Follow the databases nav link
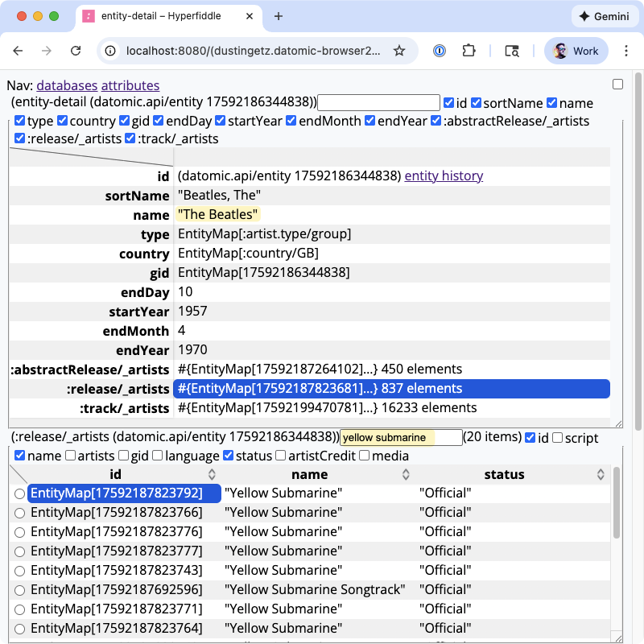The height and width of the screenshot is (644, 644). coord(67,85)
